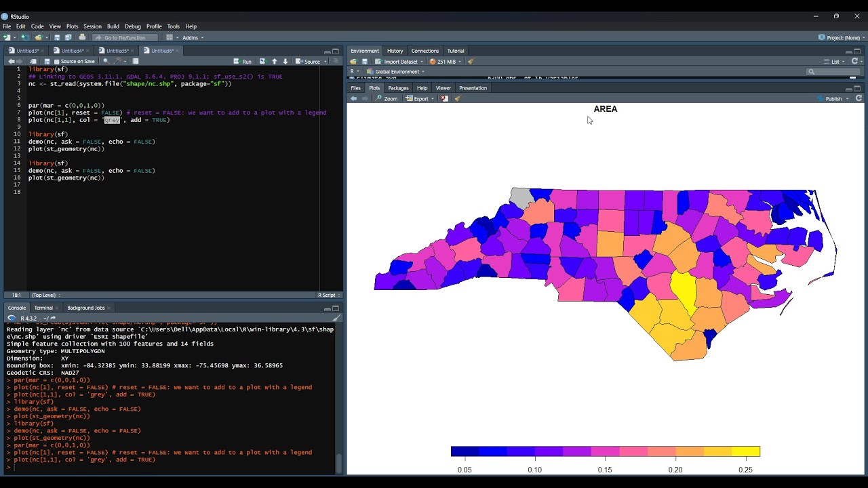Go to the previous plot arrow

(353, 98)
